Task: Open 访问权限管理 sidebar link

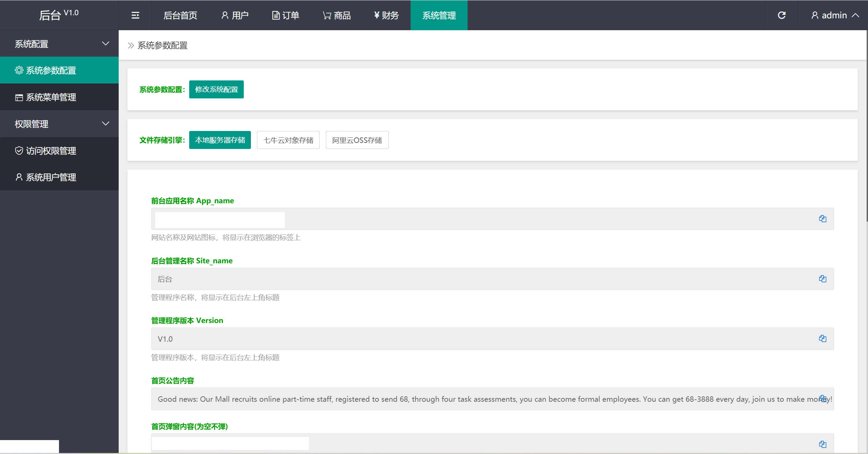Action: click(51, 151)
